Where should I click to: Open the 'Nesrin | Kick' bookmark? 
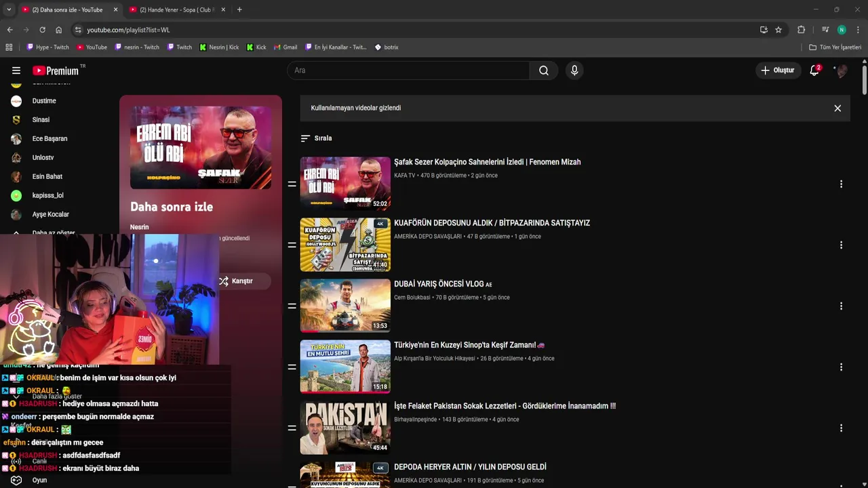pos(219,47)
